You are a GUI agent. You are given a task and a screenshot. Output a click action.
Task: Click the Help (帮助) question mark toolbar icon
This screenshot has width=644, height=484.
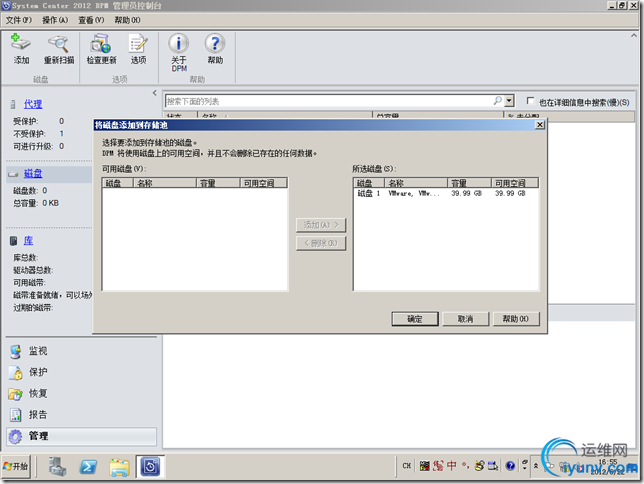coord(215,49)
